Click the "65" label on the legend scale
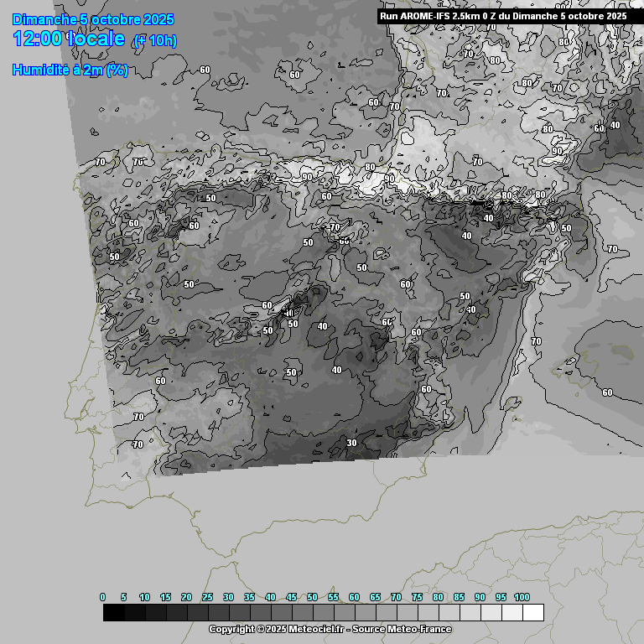The image size is (644, 644). tap(376, 597)
